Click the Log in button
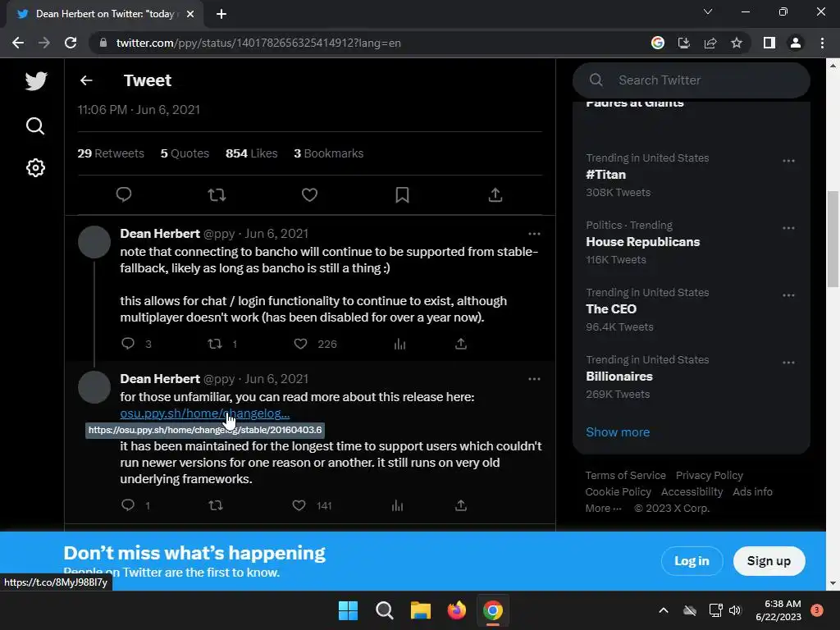 692,560
